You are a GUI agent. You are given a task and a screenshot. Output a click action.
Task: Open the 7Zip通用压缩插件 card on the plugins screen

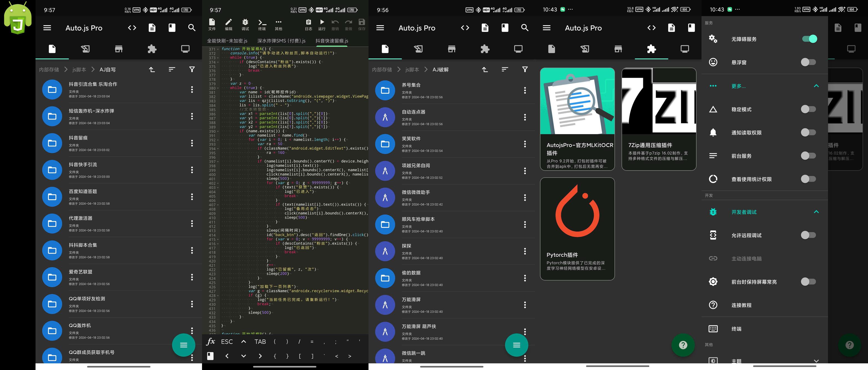[659, 119]
